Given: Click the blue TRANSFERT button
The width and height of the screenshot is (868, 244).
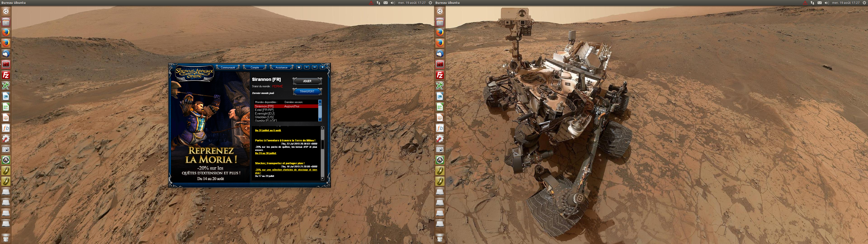Looking at the screenshot, I should 307,91.
